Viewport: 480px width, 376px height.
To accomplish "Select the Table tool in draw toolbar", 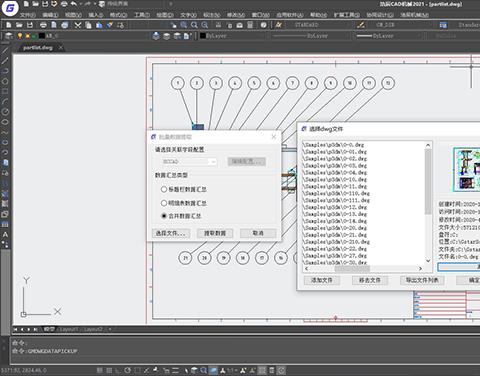I will 5,224.
